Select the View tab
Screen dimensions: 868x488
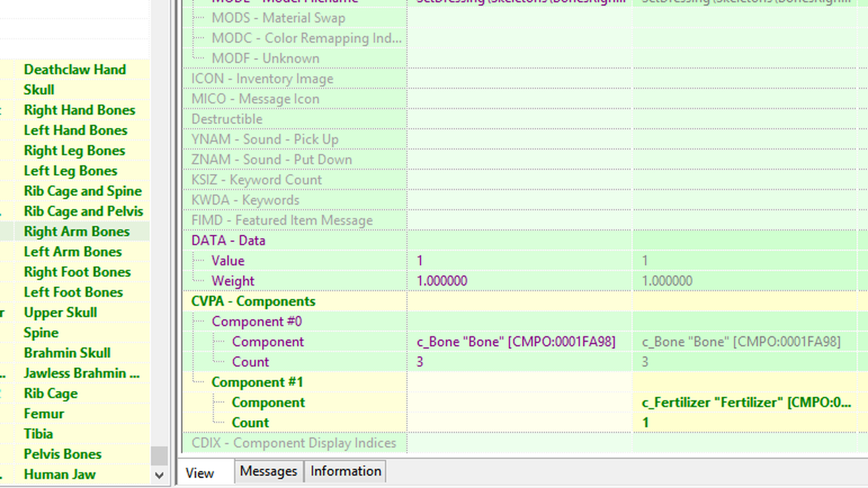tap(200, 473)
